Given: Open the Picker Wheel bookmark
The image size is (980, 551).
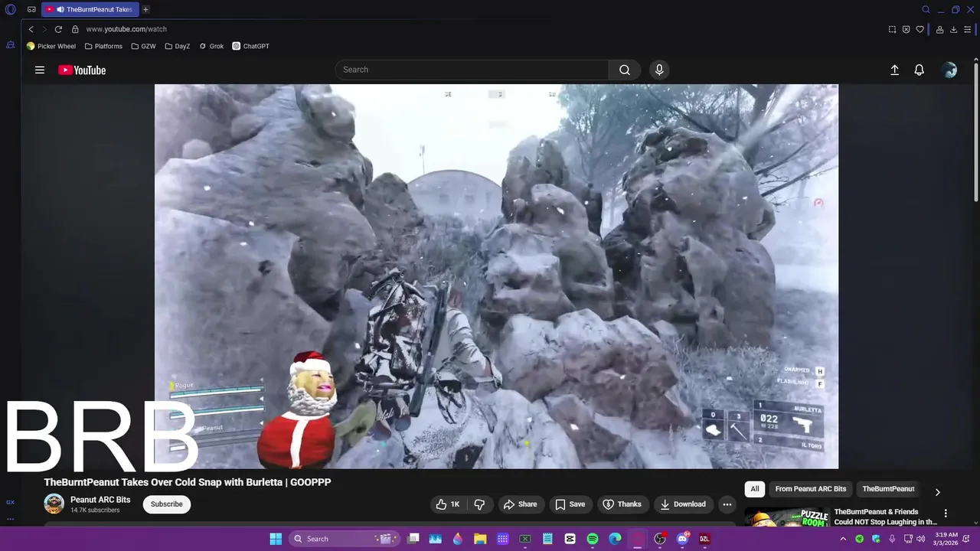Looking at the screenshot, I should (51, 46).
